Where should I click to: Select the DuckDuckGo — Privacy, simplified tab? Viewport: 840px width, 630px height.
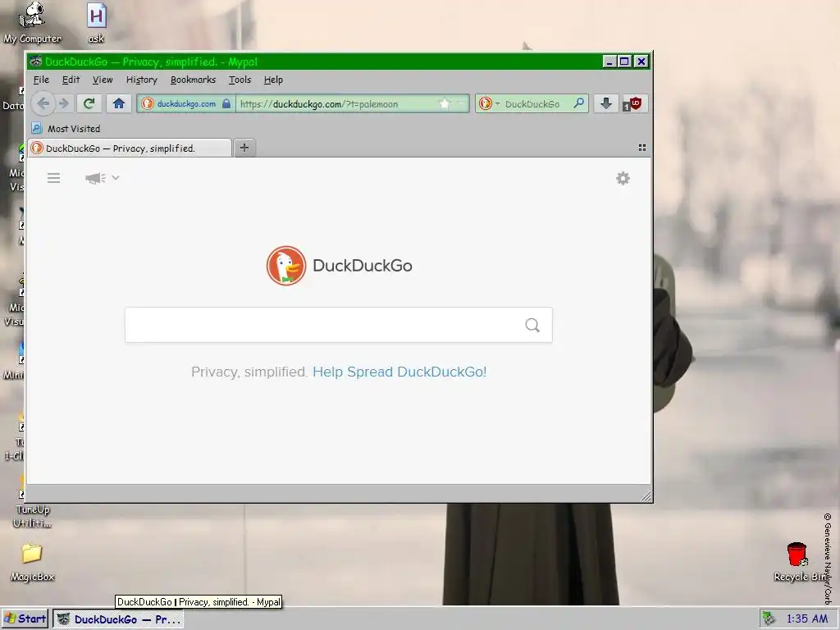pyautogui.click(x=130, y=148)
